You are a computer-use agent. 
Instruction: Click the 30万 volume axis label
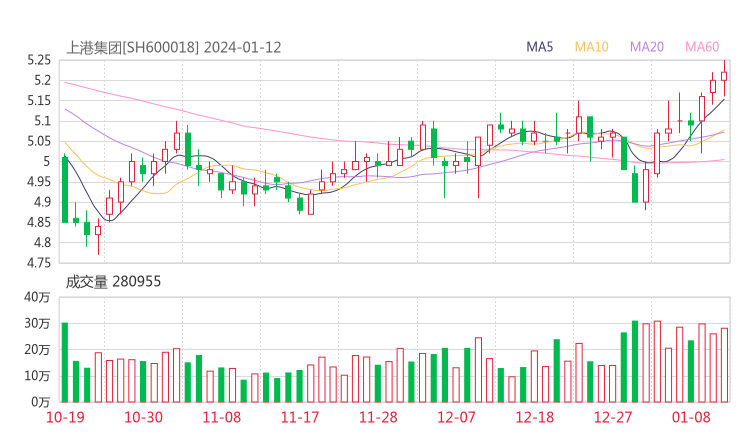tap(37, 323)
